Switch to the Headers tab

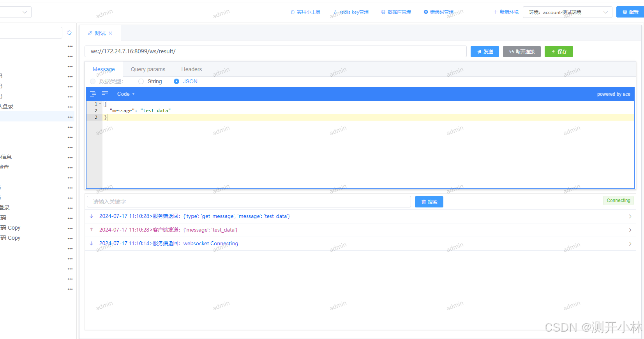(192, 69)
